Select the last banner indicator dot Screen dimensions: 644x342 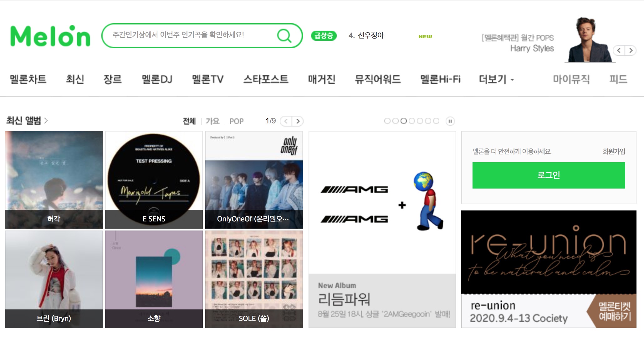(x=436, y=121)
